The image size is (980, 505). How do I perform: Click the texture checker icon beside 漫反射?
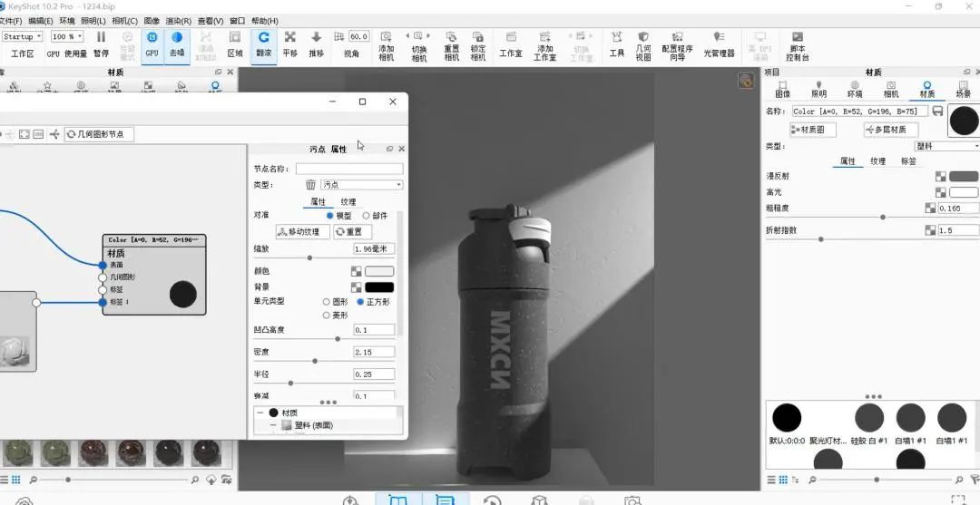[941, 177]
